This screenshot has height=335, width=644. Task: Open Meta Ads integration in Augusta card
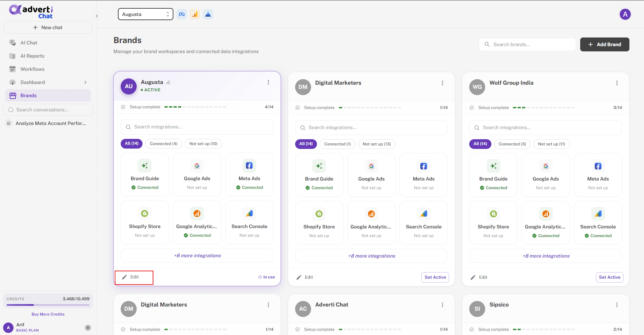(x=249, y=175)
